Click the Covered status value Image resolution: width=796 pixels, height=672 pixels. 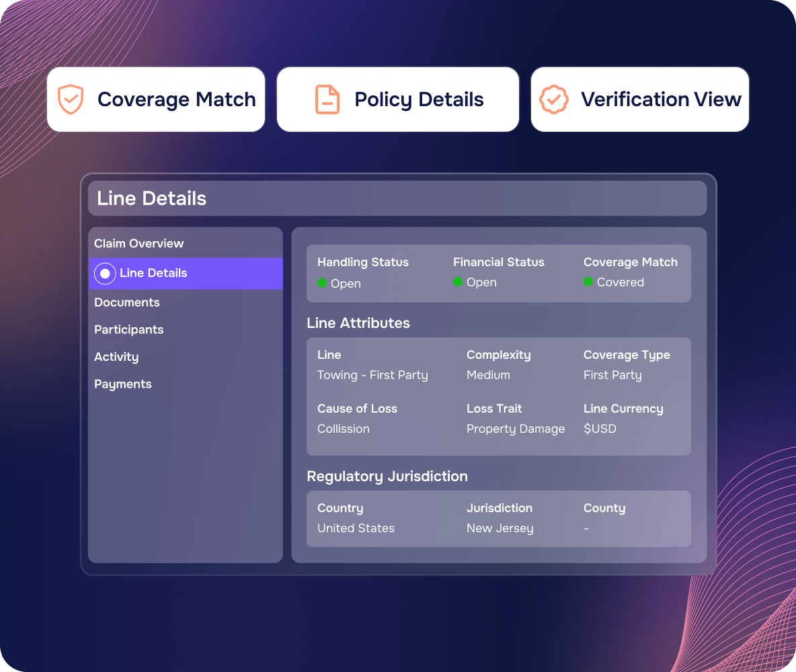point(621,282)
